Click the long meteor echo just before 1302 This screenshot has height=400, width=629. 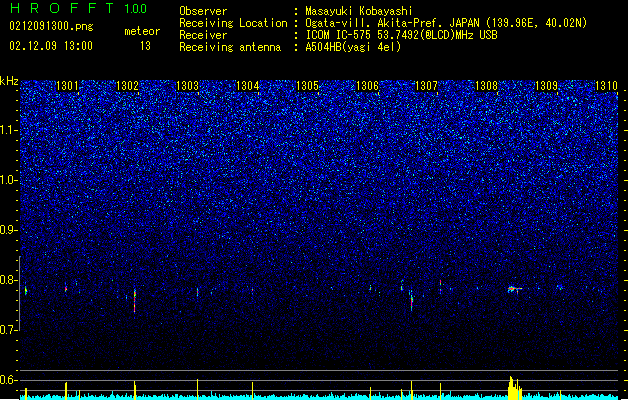point(135,301)
